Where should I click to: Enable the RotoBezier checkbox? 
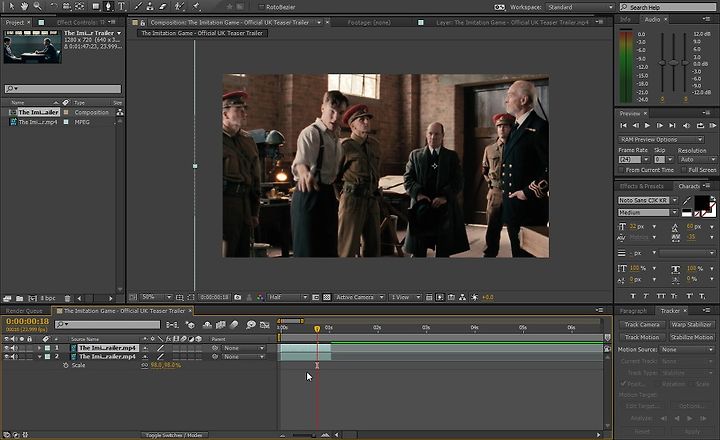261,7
